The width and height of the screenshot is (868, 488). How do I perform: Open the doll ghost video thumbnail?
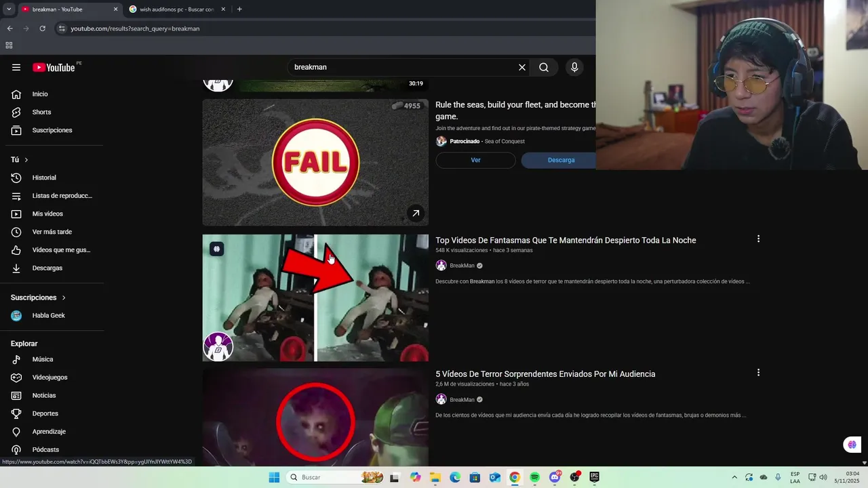click(315, 298)
